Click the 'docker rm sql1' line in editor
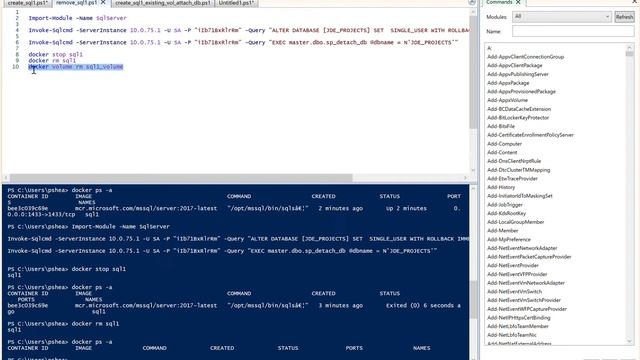 (52, 60)
